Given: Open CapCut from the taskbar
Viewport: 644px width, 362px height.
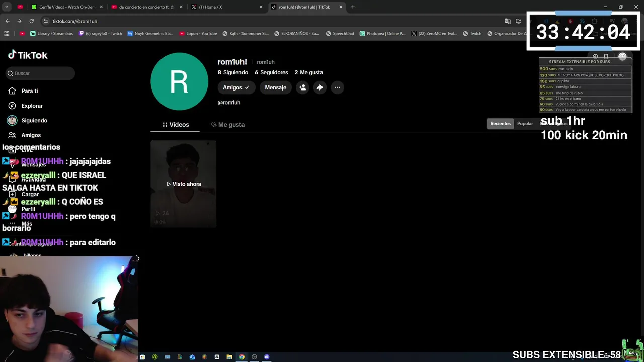Looking at the screenshot, I should (x=217, y=357).
